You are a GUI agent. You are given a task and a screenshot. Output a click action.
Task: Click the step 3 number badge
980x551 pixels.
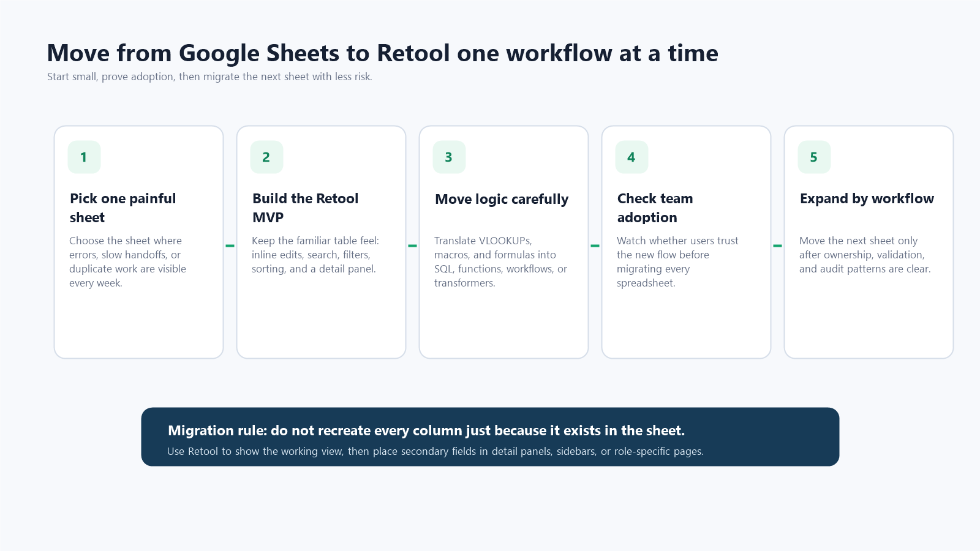pos(449,157)
